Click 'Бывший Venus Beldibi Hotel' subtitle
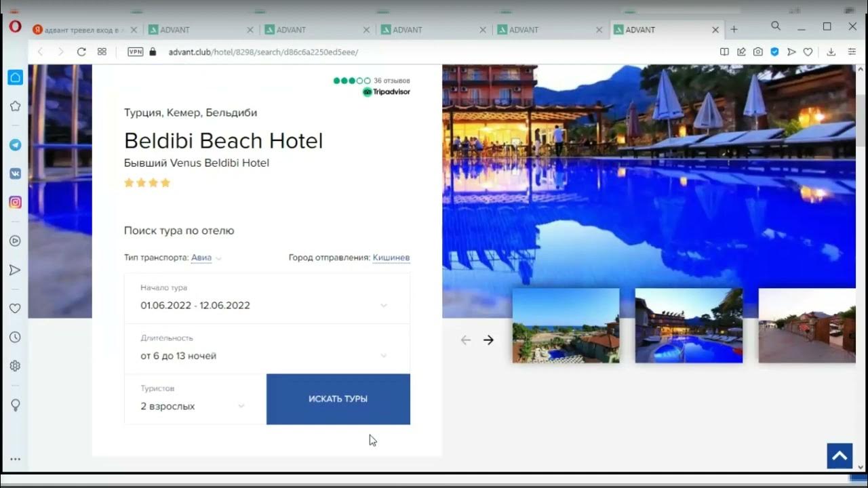868x488 pixels. coord(197,163)
